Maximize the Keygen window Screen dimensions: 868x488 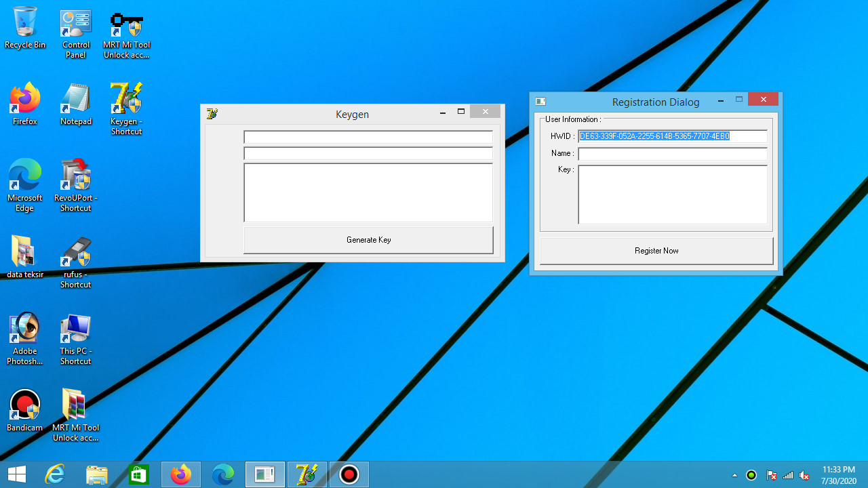(461, 113)
